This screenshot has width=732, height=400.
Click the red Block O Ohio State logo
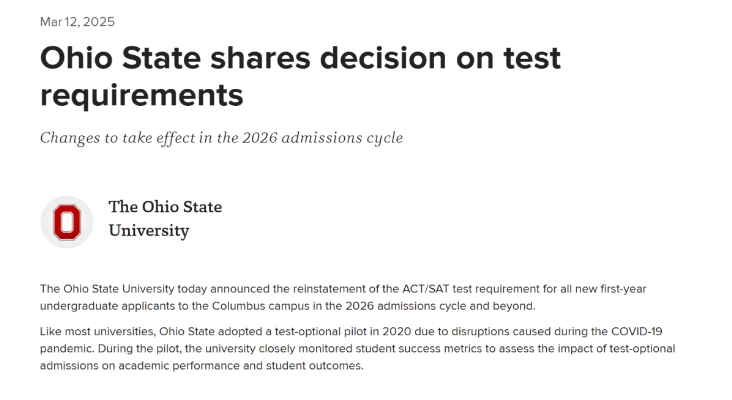67,222
